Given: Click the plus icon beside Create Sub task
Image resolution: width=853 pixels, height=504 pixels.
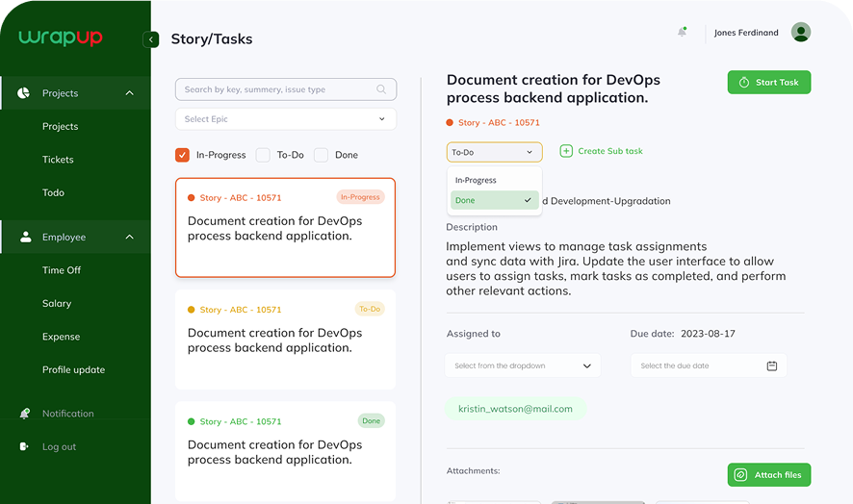Looking at the screenshot, I should click(566, 151).
